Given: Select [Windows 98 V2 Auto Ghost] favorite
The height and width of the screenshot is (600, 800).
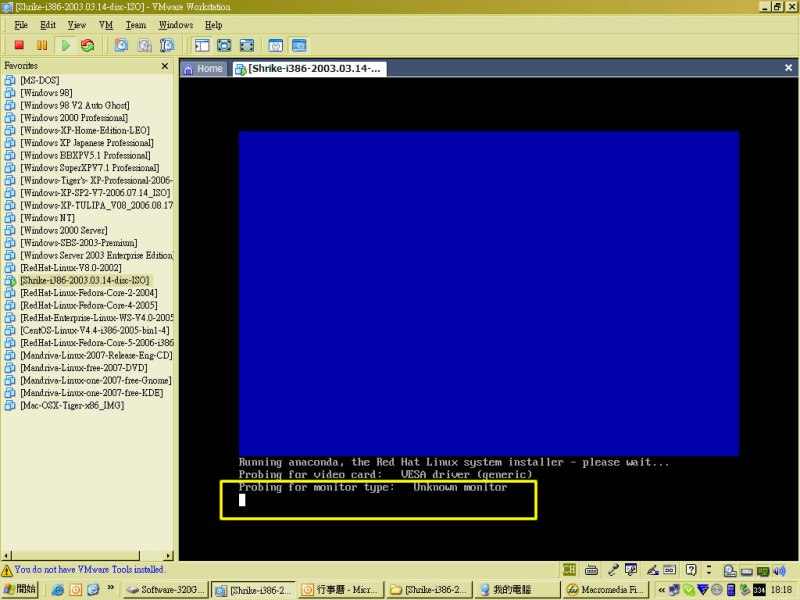Looking at the screenshot, I should coord(75,106).
